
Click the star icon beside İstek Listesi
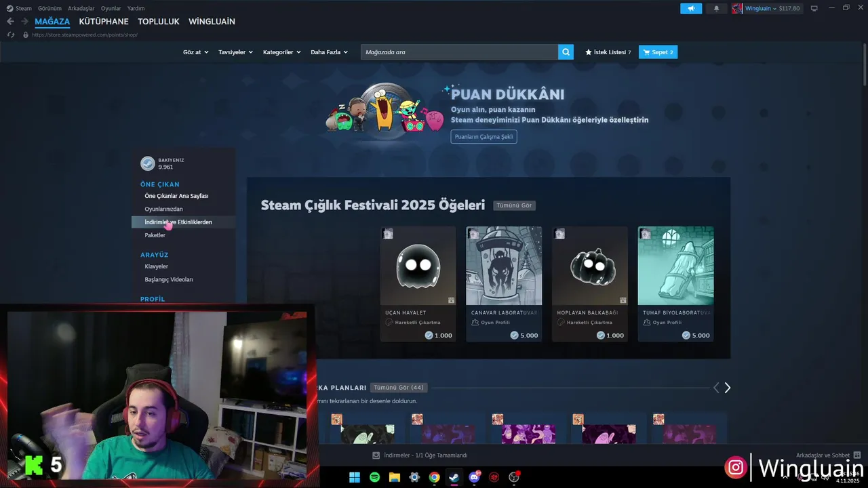589,52
